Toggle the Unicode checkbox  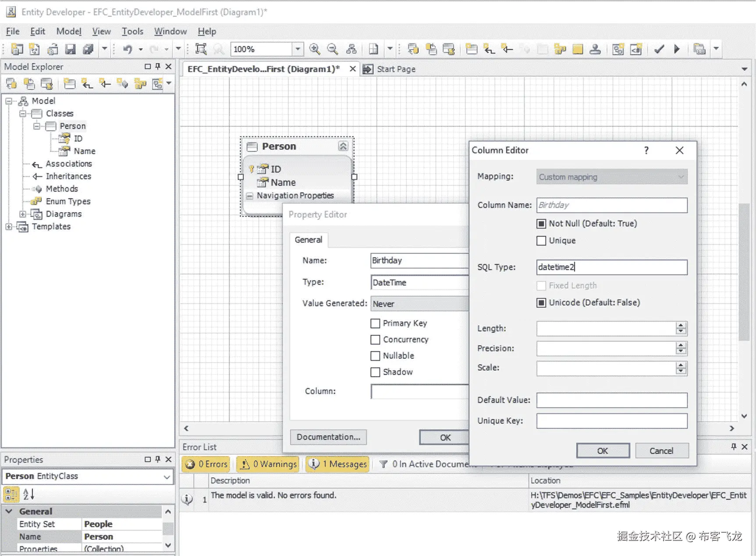(541, 303)
